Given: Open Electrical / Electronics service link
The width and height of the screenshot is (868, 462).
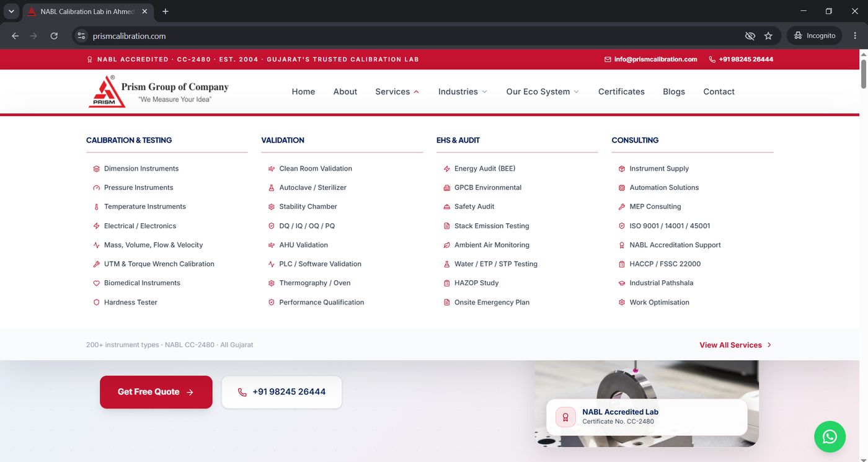Looking at the screenshot, I should tap(140, 226).
